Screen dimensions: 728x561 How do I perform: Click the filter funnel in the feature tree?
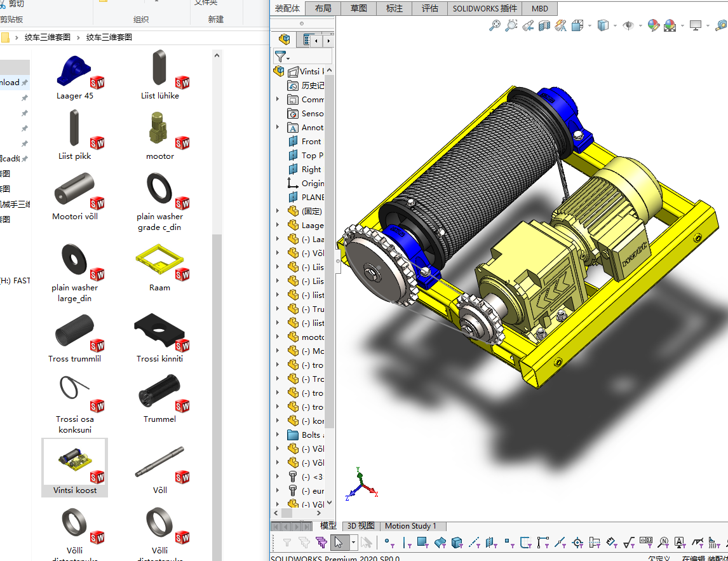(x=280, y=57)
